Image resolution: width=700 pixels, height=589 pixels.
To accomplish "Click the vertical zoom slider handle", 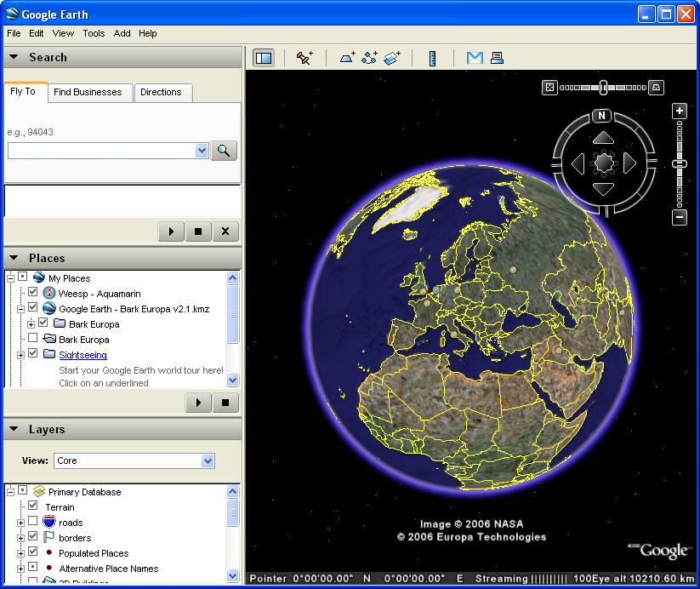I will click(x=680, y=164).
